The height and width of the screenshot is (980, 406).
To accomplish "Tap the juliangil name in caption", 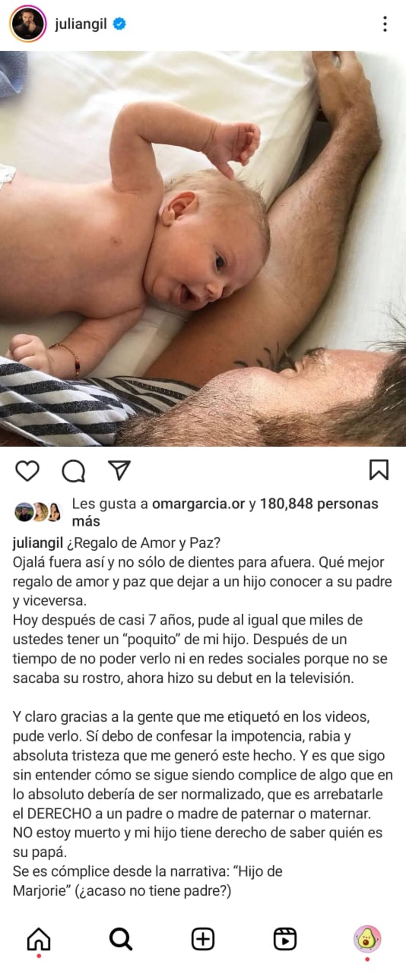I will click(38, 543).
